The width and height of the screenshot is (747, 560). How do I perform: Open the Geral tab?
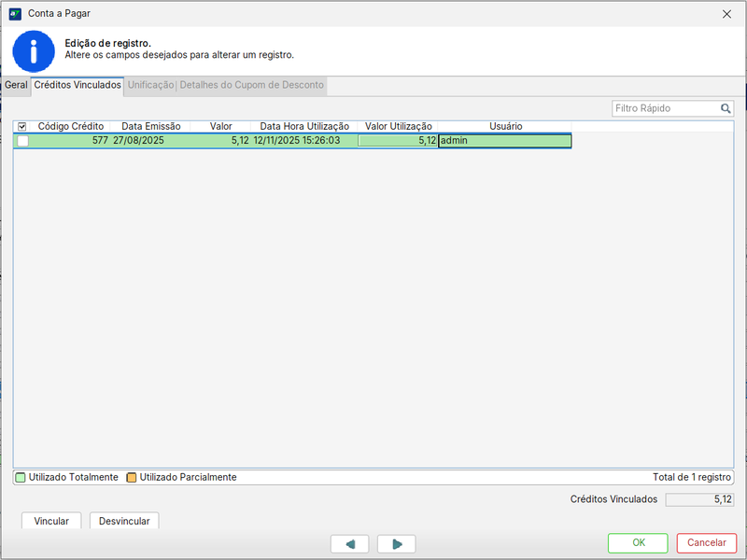16,85
